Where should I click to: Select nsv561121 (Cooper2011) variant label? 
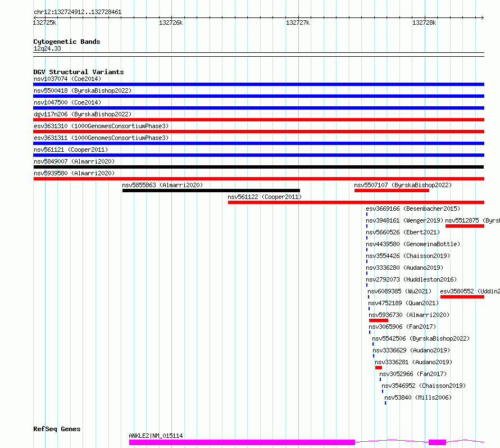pos(71,150)
